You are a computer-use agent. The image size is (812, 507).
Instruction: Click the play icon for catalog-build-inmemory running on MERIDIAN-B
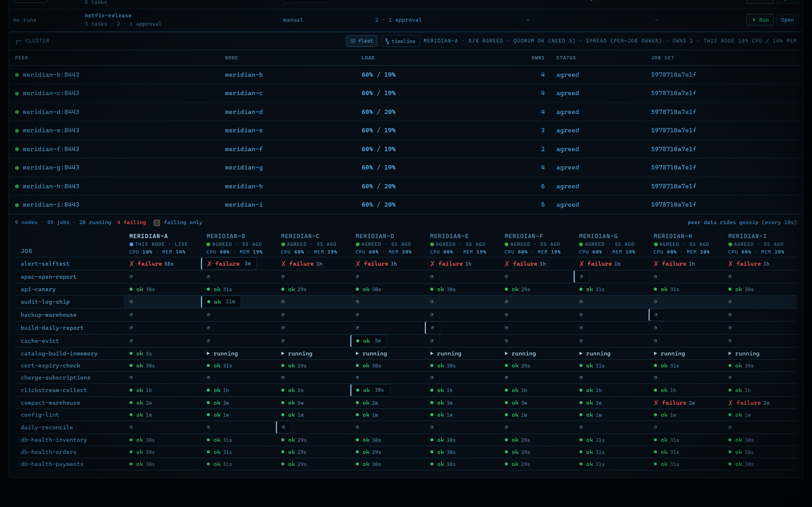coord(208,353)
